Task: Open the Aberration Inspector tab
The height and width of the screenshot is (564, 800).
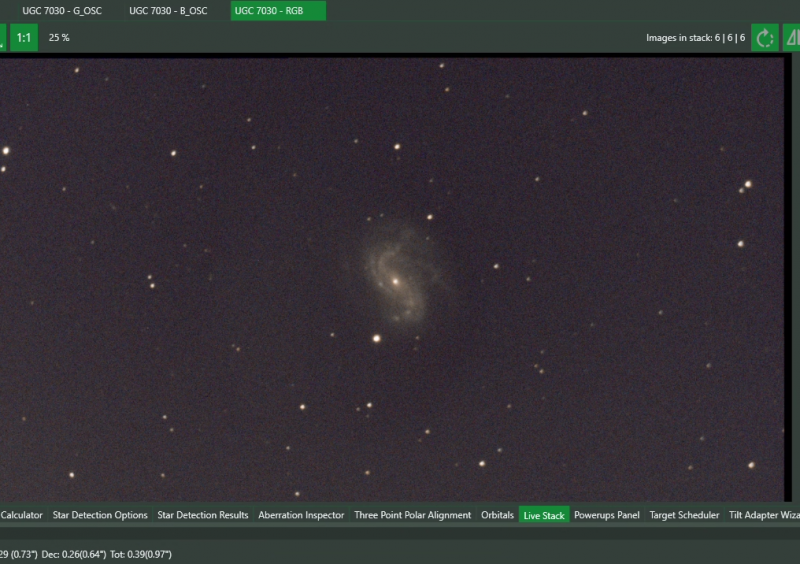Action: pos(301,515)
